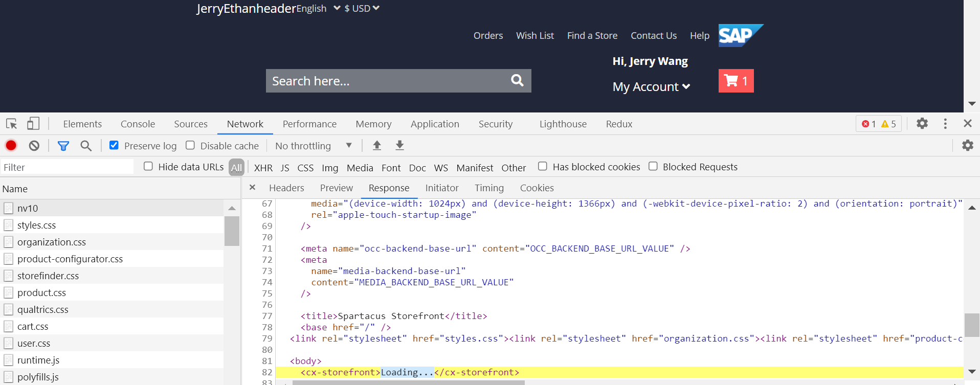Image resolution: width=980 pixels, height=385 pixels.
Task: Import HAR file upload arrow icon
Action: click(377, 146)
